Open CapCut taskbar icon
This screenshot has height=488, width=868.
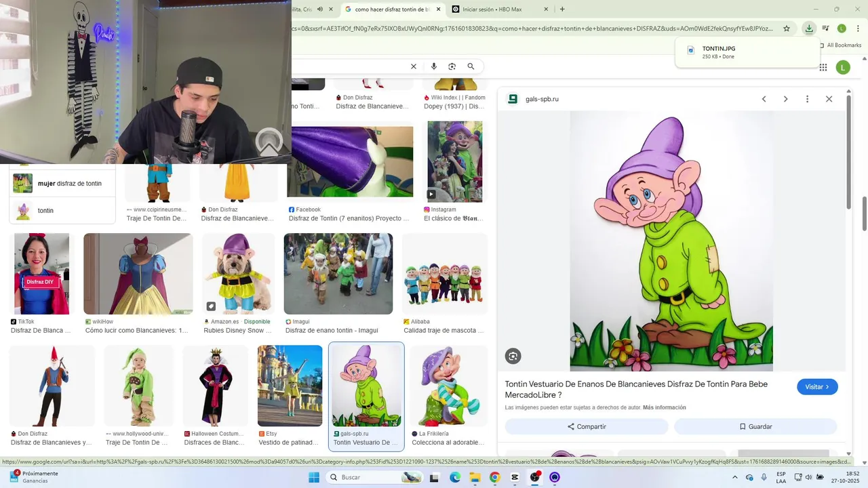[515, 477]
